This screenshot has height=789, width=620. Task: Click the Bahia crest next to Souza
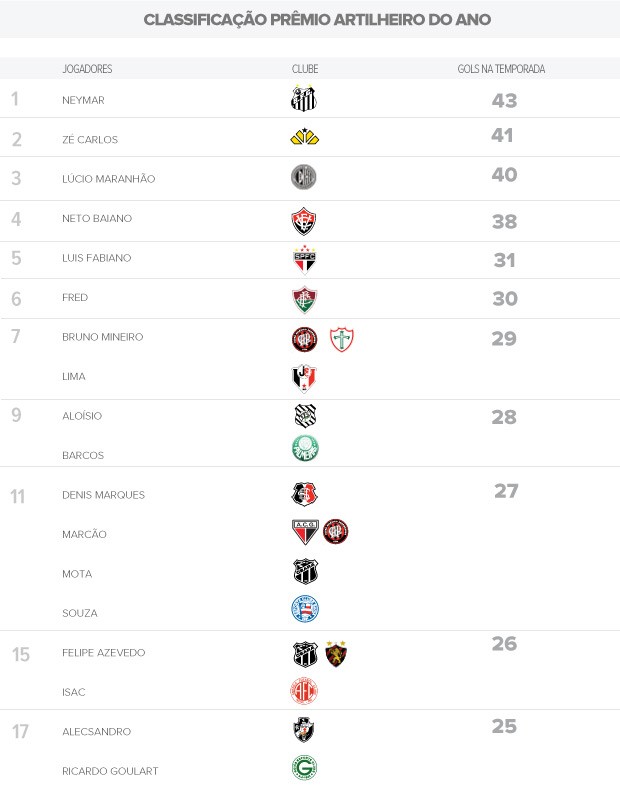pos(304,608)
